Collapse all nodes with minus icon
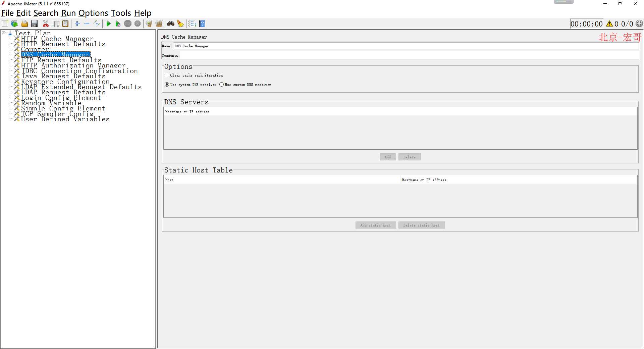This screenshot has height=349, width=644. [87, 23]
